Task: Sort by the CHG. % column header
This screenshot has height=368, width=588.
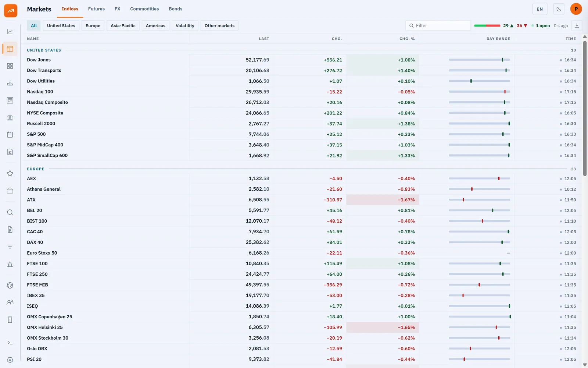Action: 407,39
